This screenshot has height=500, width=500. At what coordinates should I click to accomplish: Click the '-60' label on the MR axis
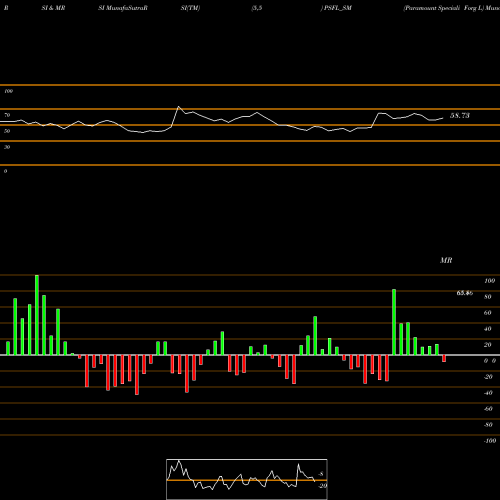[488, 409]
